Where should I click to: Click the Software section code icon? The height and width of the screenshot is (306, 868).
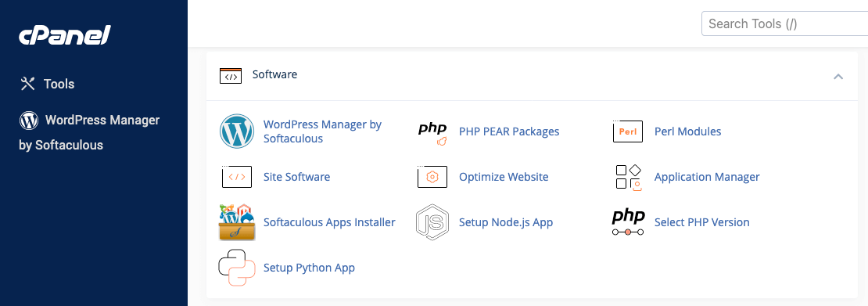point(230,75)
